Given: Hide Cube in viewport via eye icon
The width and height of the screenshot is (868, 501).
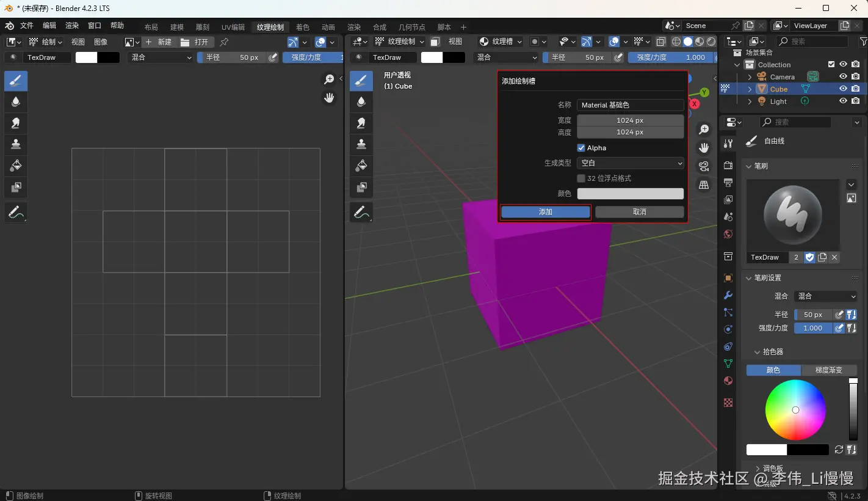Looking at the screenshot, I should 843,89.
